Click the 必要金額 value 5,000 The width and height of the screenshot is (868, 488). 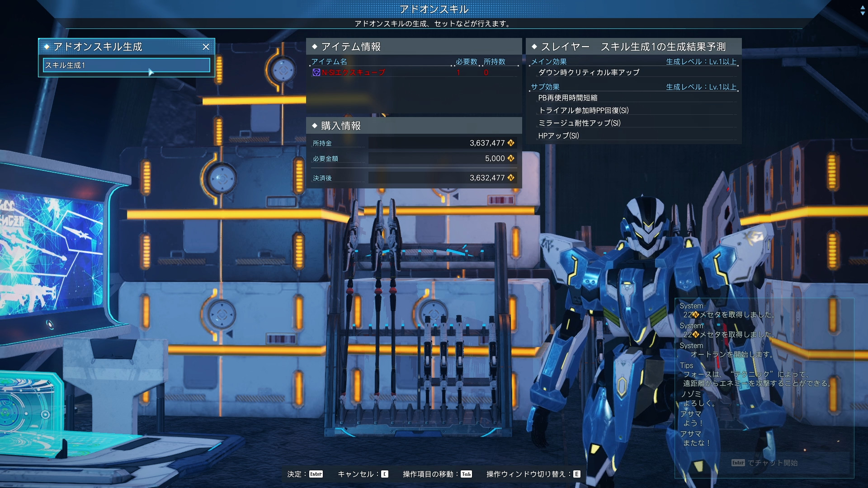click(495, 158)
